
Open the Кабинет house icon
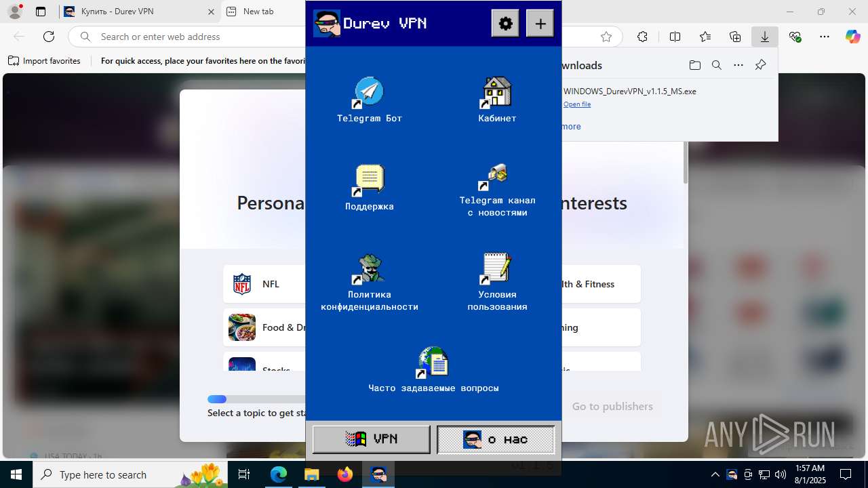pos(496,92)
